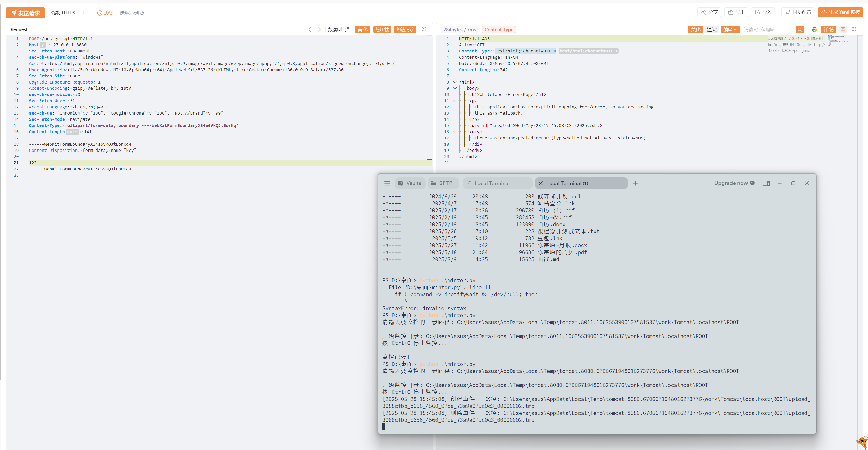This screenshot has height=450, width=868.
Task: Toggle the 强制 HTTPS checkbox
Action: click(x=81, y=13)
